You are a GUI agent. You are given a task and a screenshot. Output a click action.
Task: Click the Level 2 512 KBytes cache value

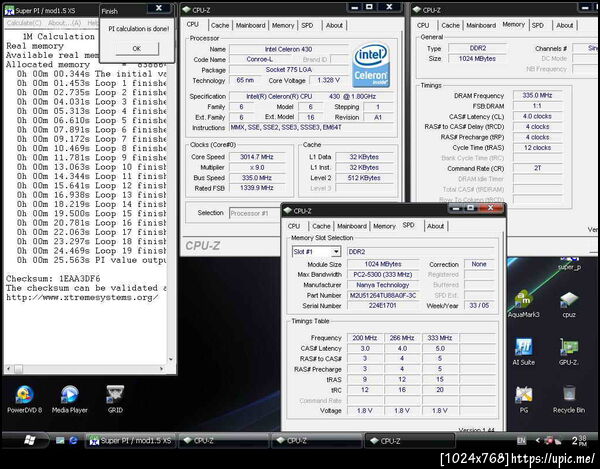[x=364, y=178]
